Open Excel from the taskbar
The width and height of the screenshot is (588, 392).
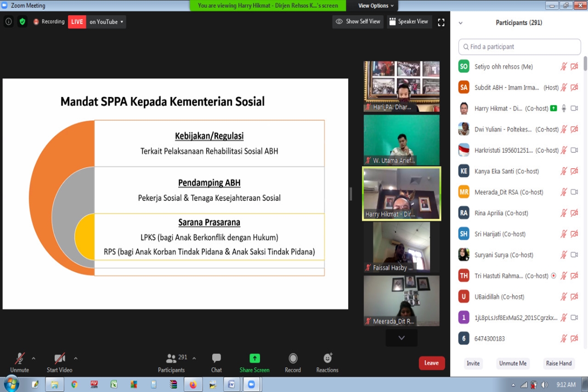tap(113, 385)
